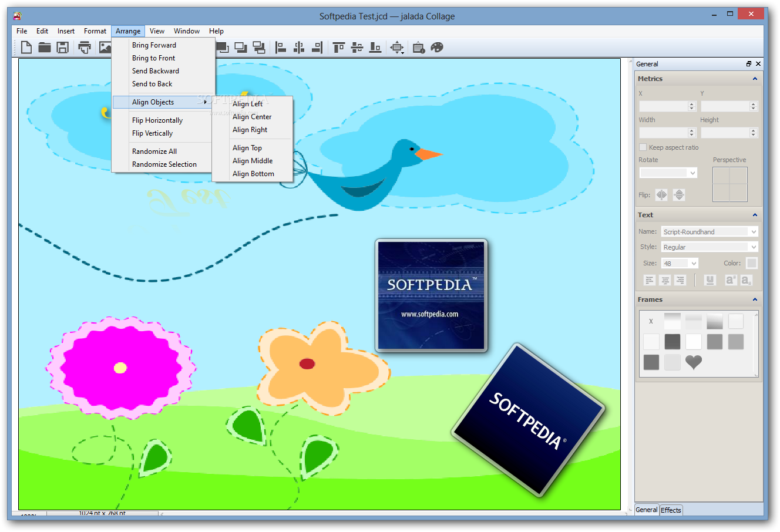The image size is (780, 532).
Task: Select the dark gray frame swatch
Action: click(673, 342)
